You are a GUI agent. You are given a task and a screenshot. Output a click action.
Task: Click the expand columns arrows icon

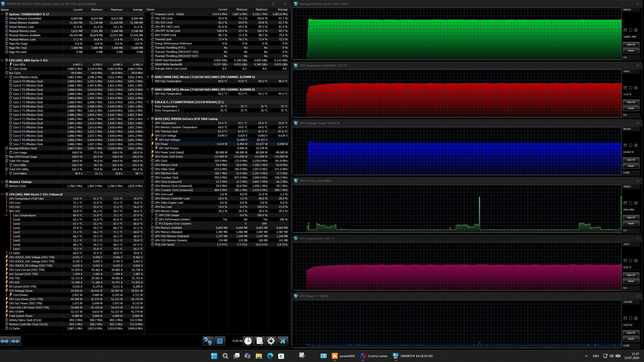coord(5,341)
